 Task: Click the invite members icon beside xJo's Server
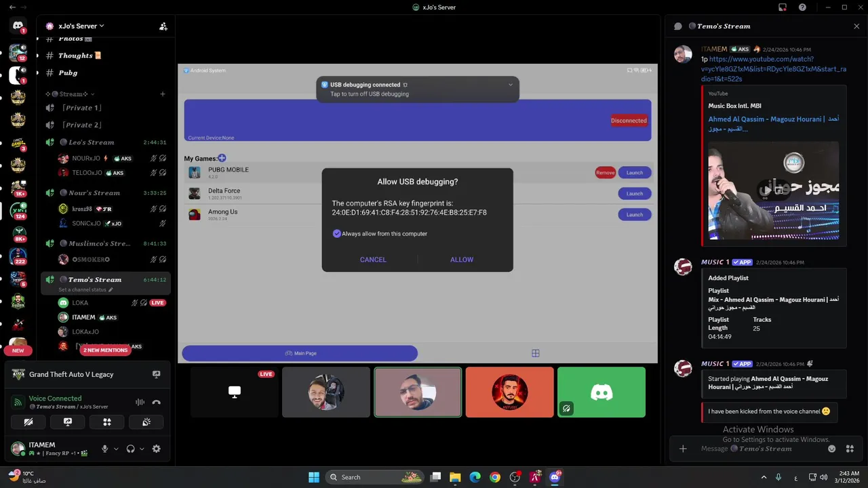pyautogui.click(x=163, y=26)
